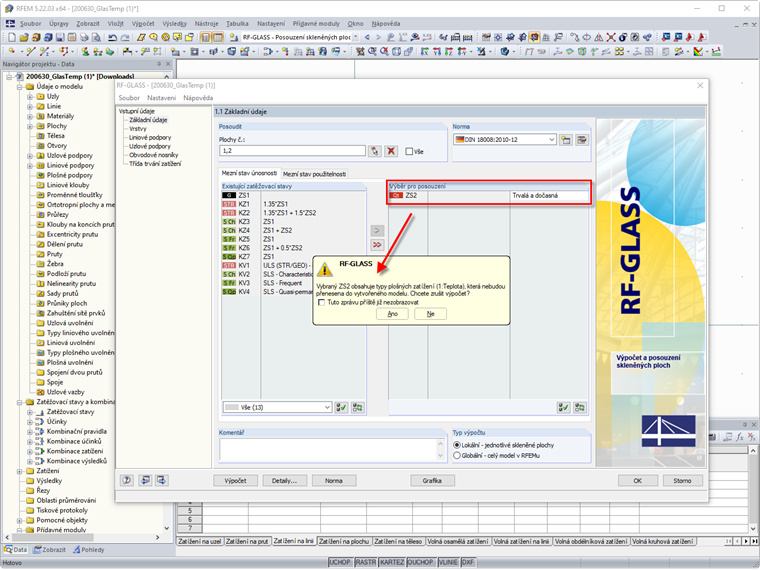Click the select-all checkmark icon under the design selection list
The width and height of the screenshot is (760, 570).
[563, 408]
